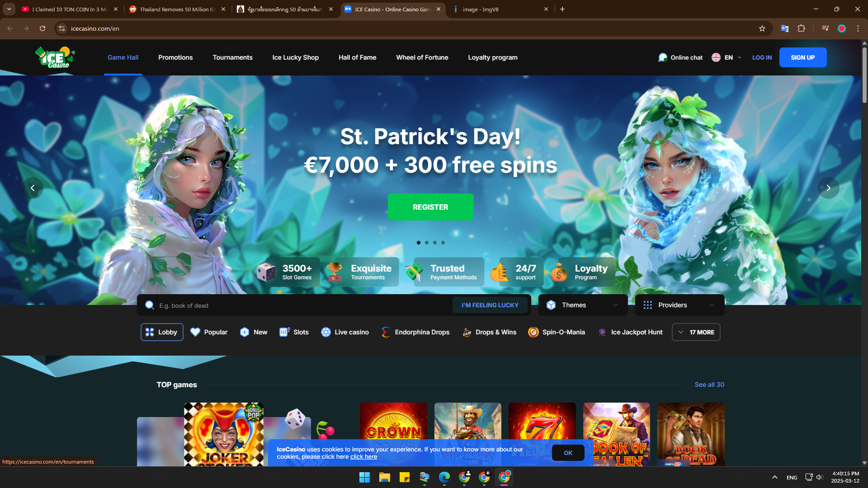Click the 3500+ Slot Games dice icon
Viewport: 868px width, 488px height.
click(x=266, y=272)
